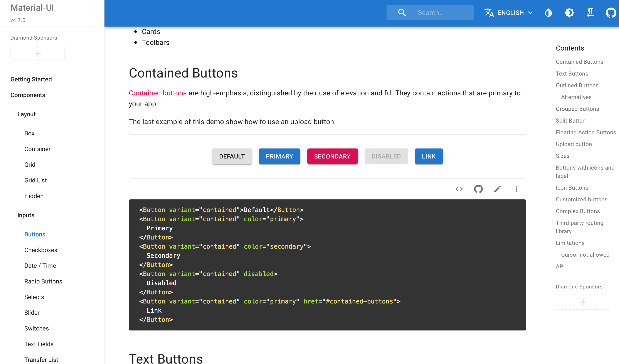This screenshot has width=619, height=364.
Task: Select Checkboxes in the sidebar menu
Action: [41, 250]
